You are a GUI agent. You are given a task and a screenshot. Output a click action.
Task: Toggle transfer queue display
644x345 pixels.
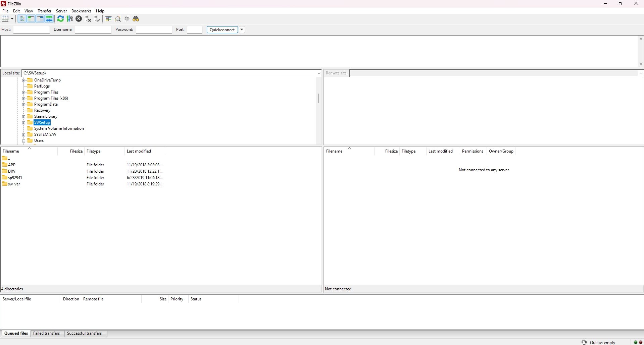49,19
